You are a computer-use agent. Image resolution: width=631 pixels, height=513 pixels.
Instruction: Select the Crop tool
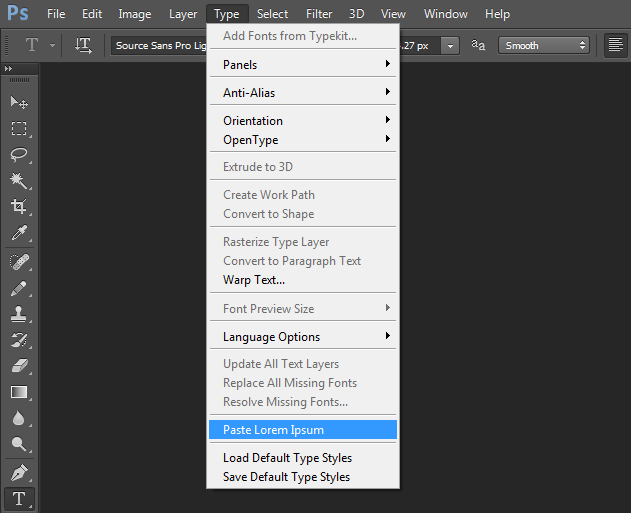[x=19, y=206]
